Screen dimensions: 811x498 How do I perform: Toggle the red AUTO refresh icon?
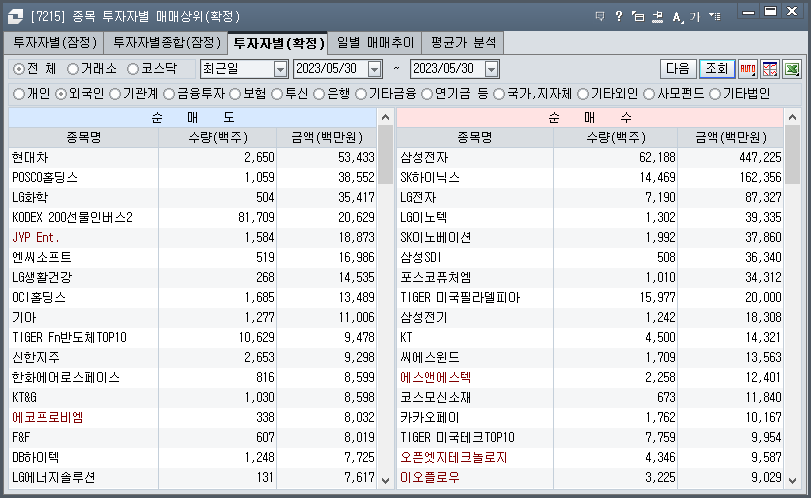point(748,69)
